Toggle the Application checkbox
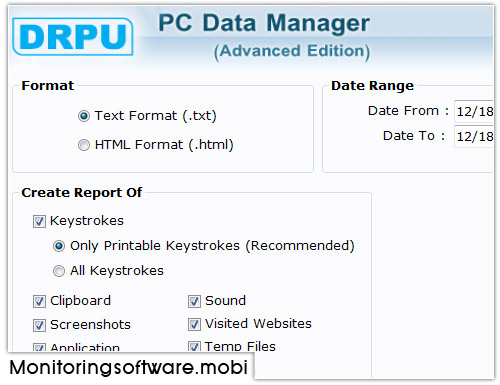Viewport: 500px width, 385px height. coord(39,348)
